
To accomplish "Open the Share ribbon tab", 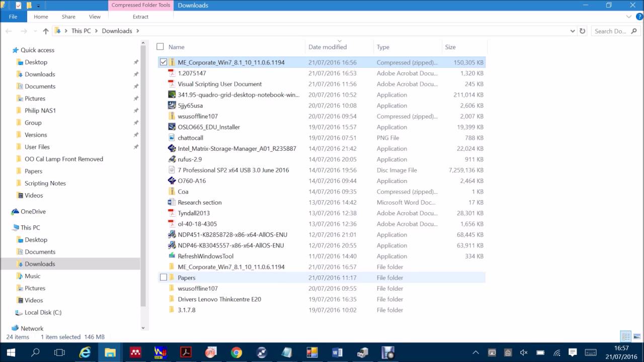I will [68, 17].
